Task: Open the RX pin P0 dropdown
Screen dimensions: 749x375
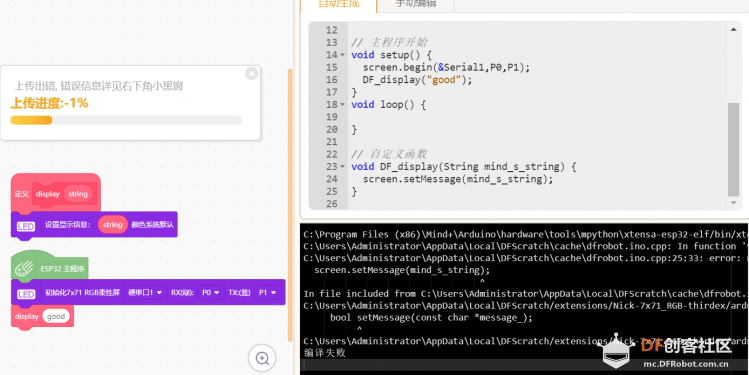Action: pyautogui.click(x=211, y=292)
